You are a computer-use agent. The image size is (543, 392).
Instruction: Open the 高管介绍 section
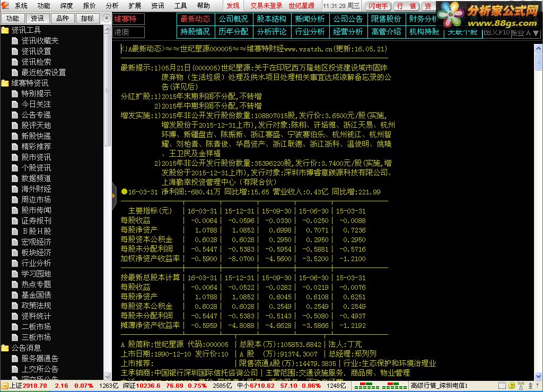tap(386, 32)
